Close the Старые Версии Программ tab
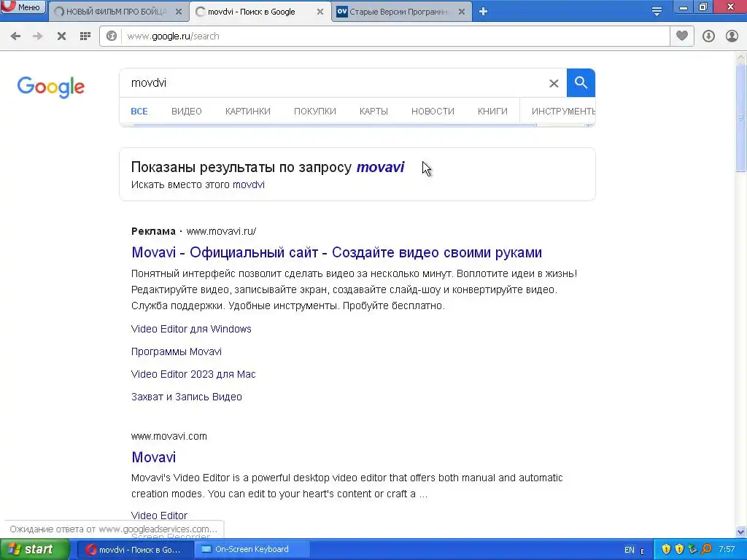The height and width of the screenshot is (560, 747). pos(462,12)
